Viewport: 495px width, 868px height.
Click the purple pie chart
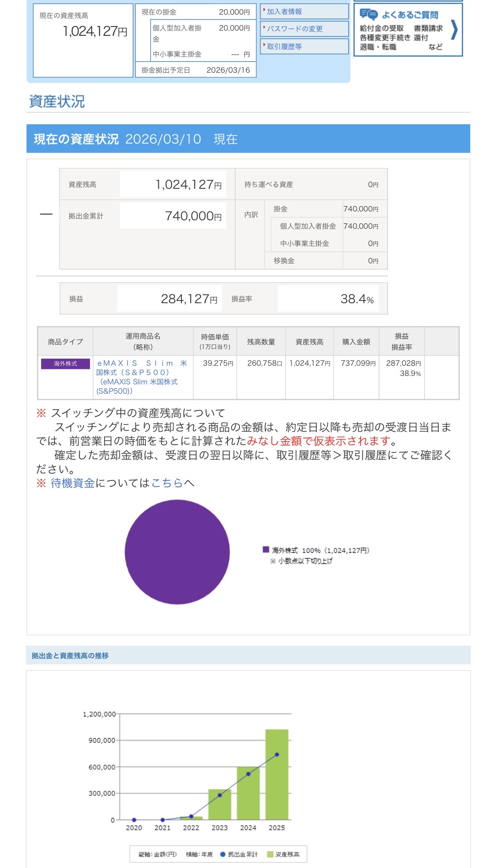[x=177, y=552]
